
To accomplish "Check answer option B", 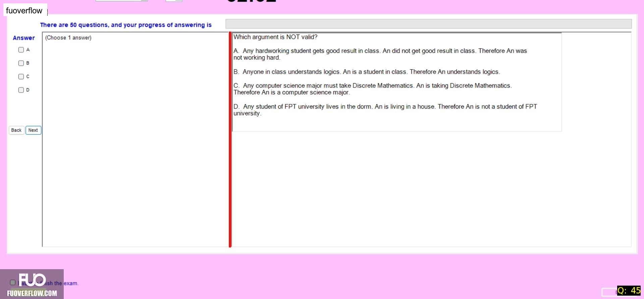I will pyautogui.click(x=21, y=63).
